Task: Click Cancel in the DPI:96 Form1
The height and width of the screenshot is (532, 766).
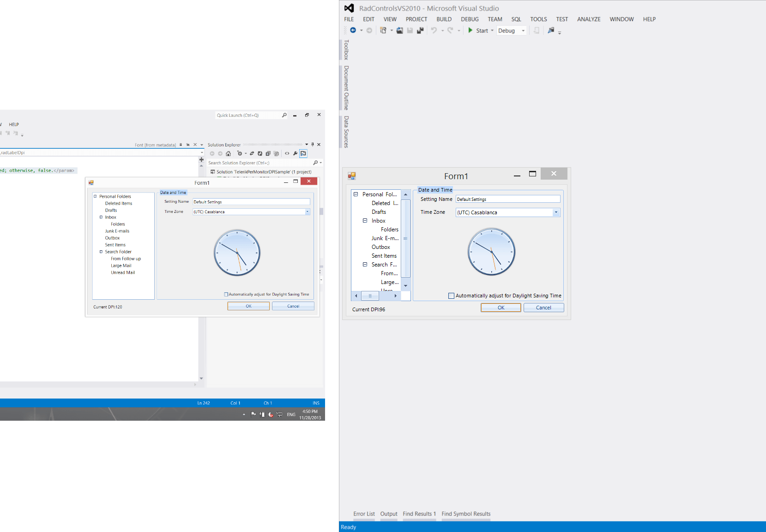Action: (x=543, y=308)
